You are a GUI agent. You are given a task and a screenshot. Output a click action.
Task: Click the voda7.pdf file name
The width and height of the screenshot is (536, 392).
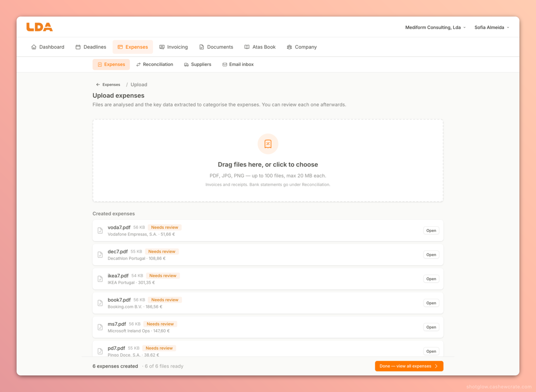119,227
